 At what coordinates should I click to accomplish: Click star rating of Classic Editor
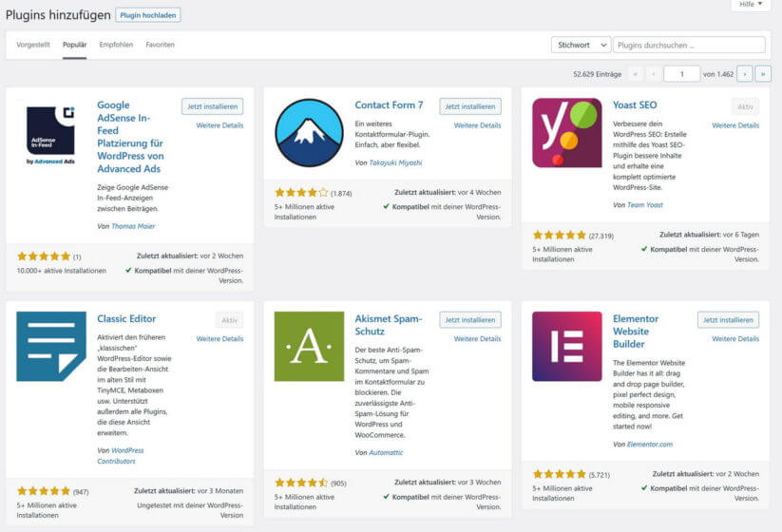(x=44, y=491)
